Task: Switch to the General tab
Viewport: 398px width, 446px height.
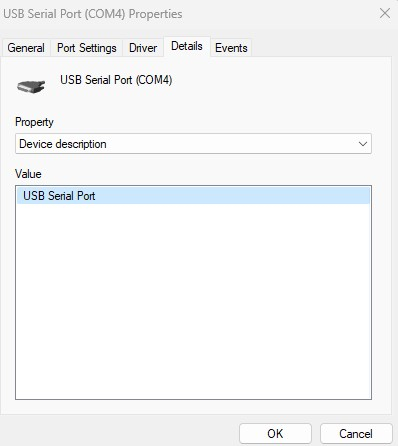Action: 26,48
